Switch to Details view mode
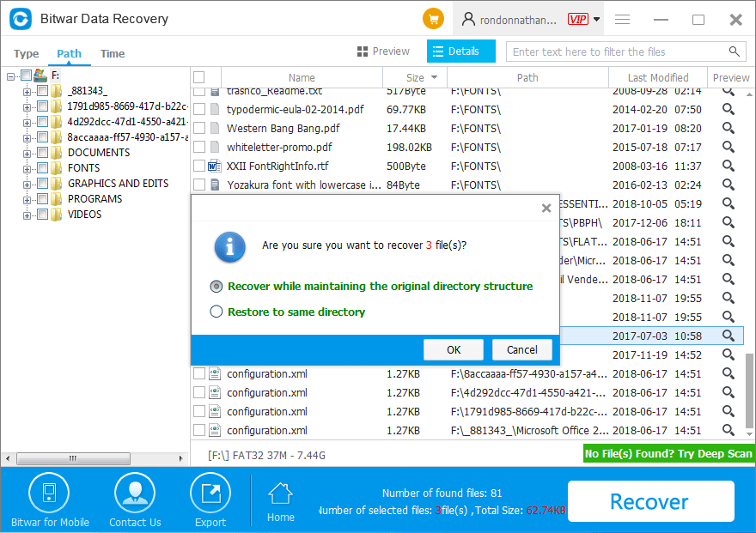Screen dimensions: 756x533 click(x=461, y=51)
